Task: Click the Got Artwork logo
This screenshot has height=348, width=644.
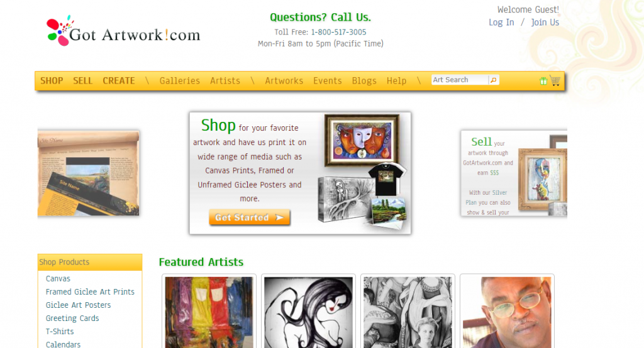Action: click(123, 31)
